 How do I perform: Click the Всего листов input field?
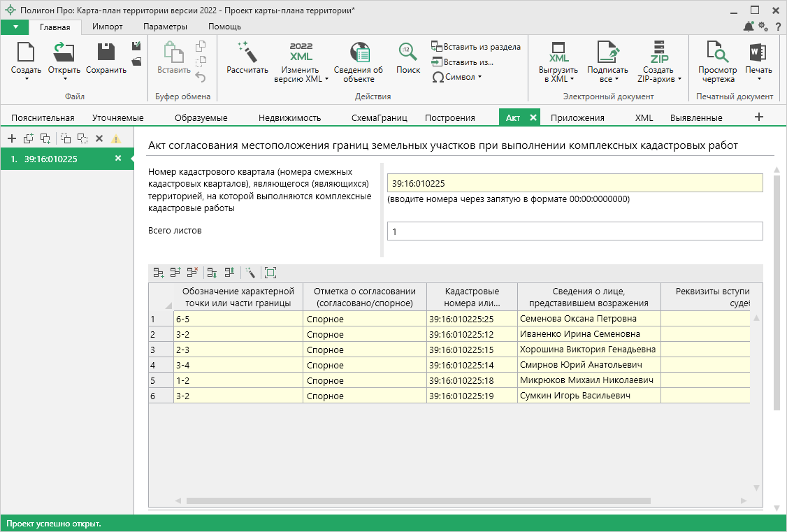(575, 231)
